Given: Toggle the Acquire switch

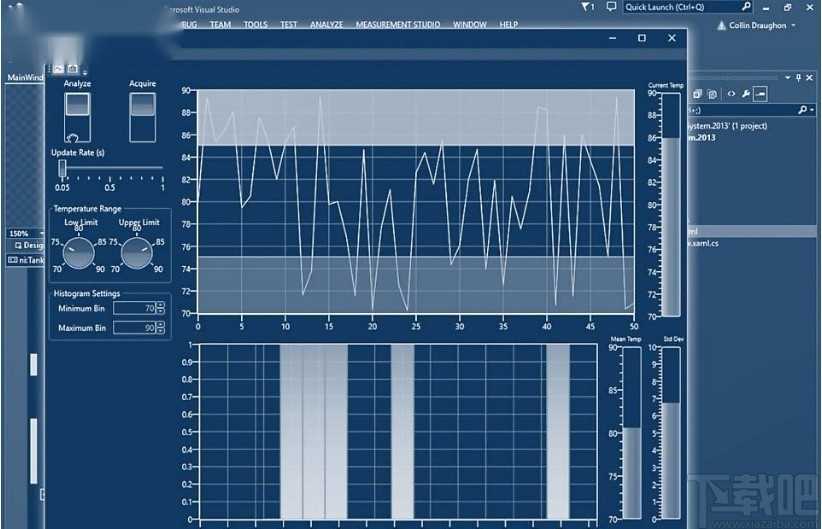Looking at the screenshot, I should pyautogui.click(x=143, y=112).
